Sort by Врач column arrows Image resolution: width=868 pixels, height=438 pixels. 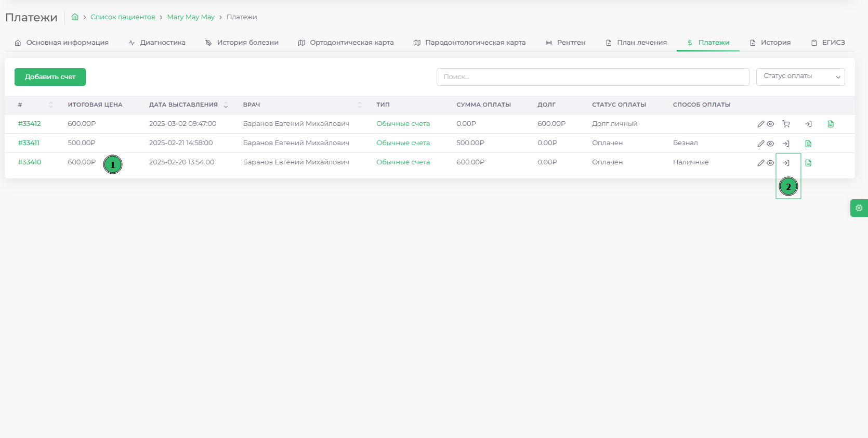359,105
